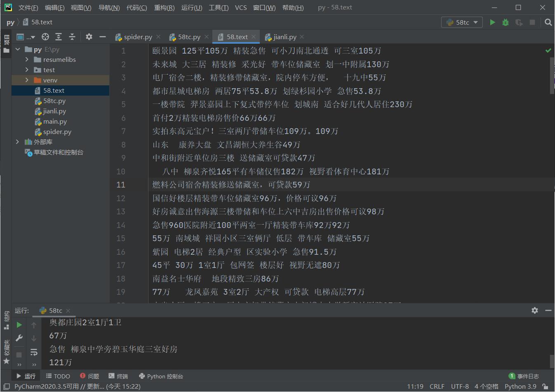Viewport: 555px width, 392px height.
Task: Open the 文件(F) menu
Action: [x=28, y=7]
